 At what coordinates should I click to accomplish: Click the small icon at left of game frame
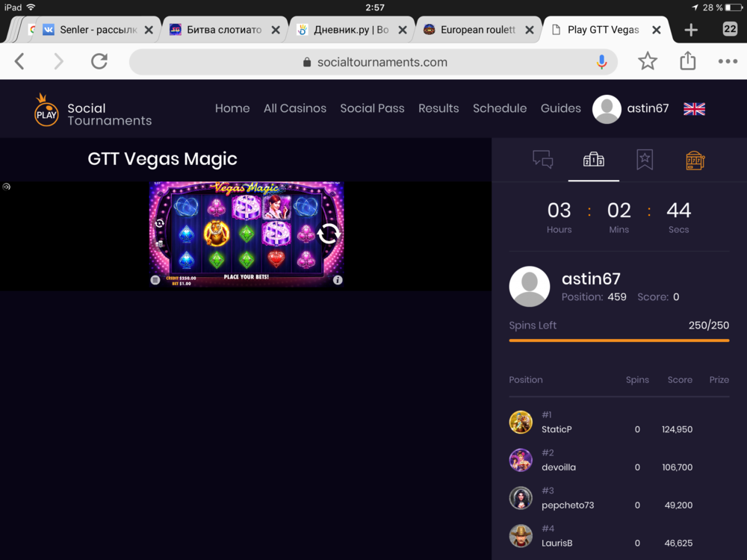tap(6, 187)
